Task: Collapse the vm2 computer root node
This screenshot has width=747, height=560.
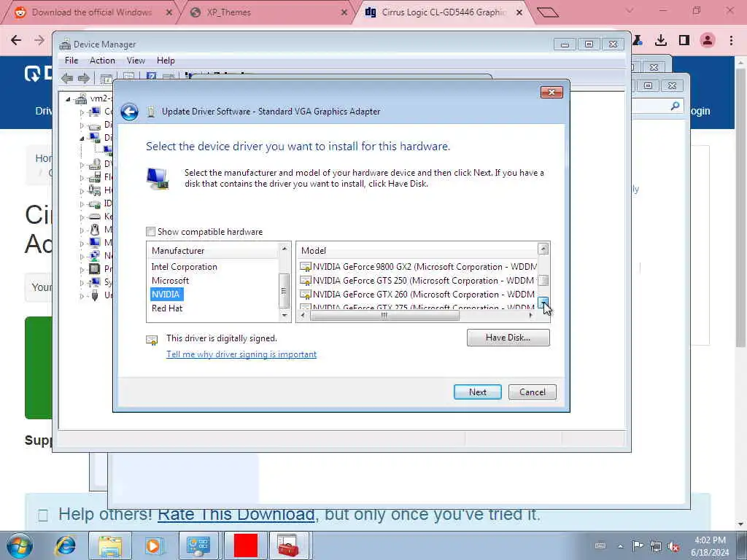Action: point(68,99)
